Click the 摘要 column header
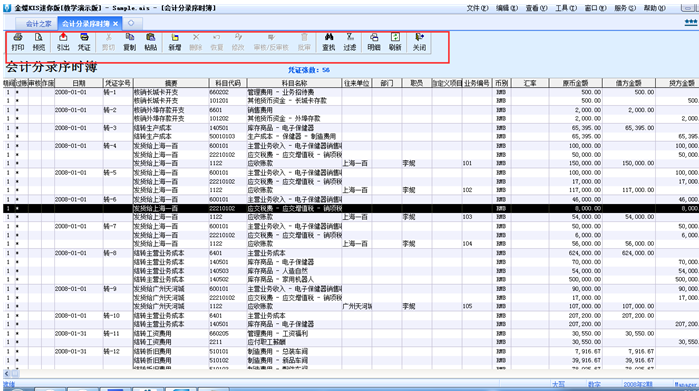 click(171, 83)
